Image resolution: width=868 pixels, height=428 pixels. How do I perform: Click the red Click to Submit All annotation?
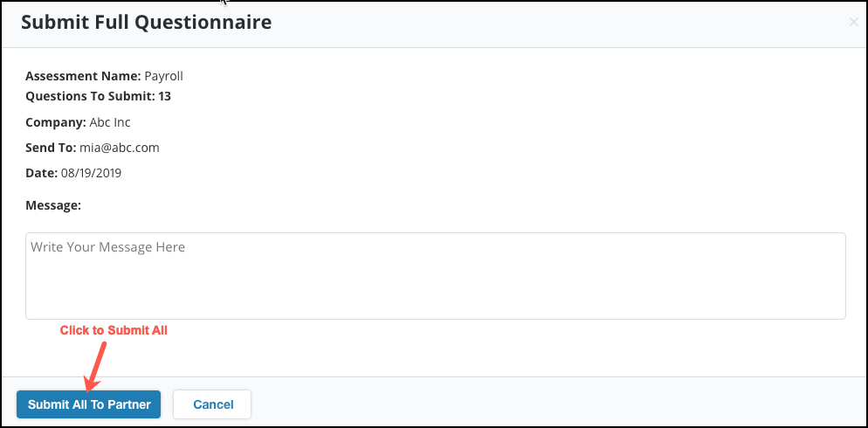[x=114, y=330]
